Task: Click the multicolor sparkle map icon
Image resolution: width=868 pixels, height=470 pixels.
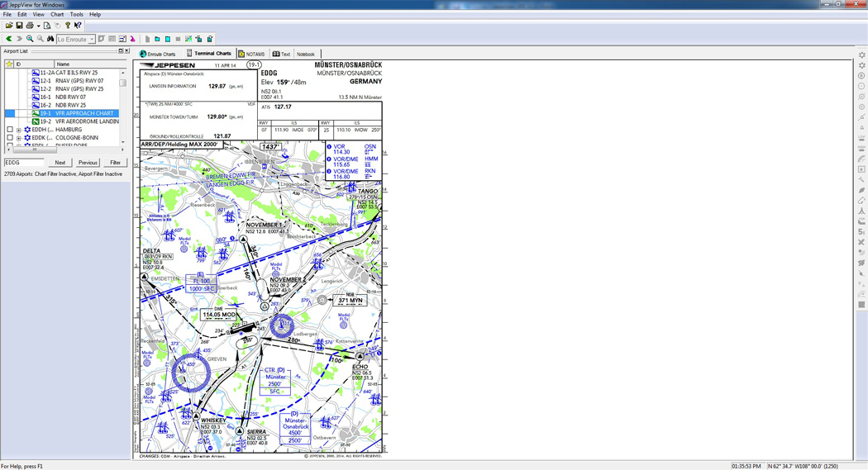Action: point(188,39)
